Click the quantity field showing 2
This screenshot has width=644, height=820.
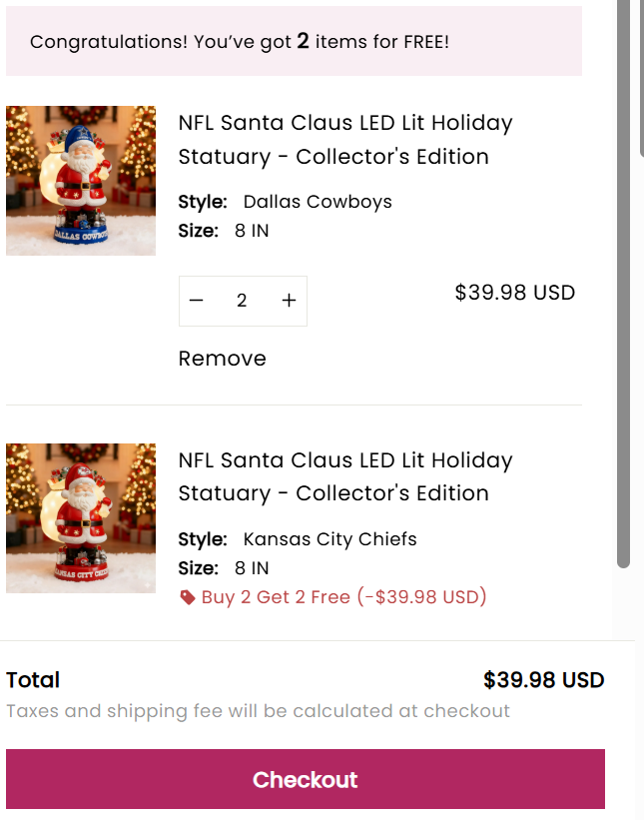(242, 301)
